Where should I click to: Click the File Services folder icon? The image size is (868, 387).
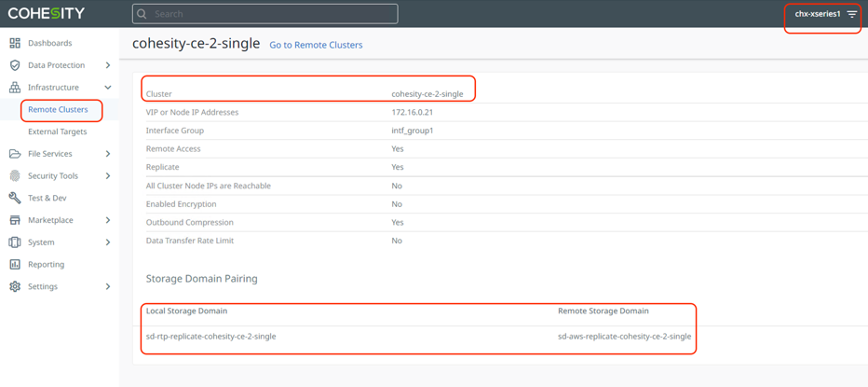pyautogui.click(x=15, y=154)
